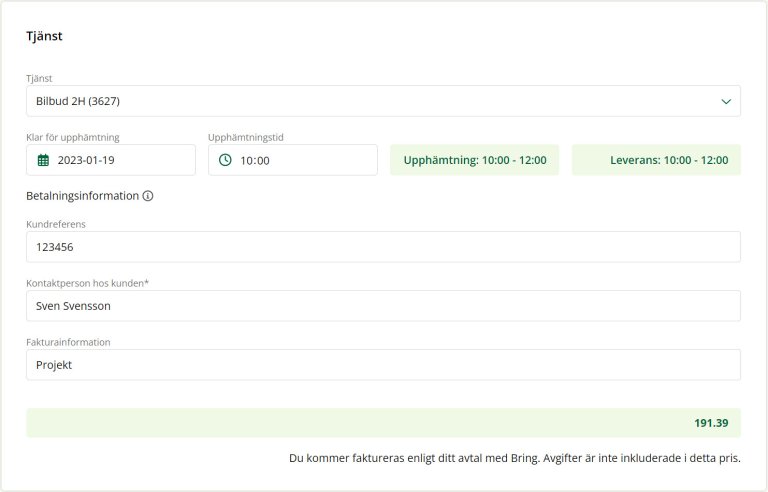
Task: Click the Kontaktperson hos kunden* label
Action: click(x=87, y=283)
